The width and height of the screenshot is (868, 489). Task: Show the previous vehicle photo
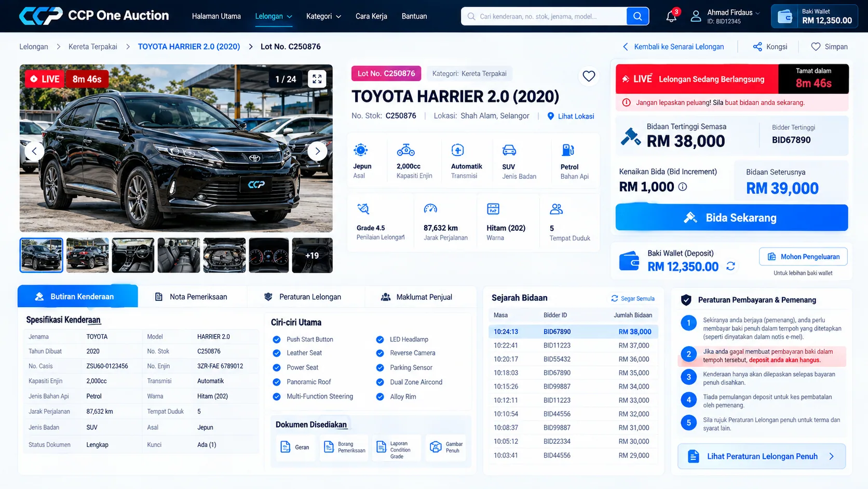click(34, 151)
